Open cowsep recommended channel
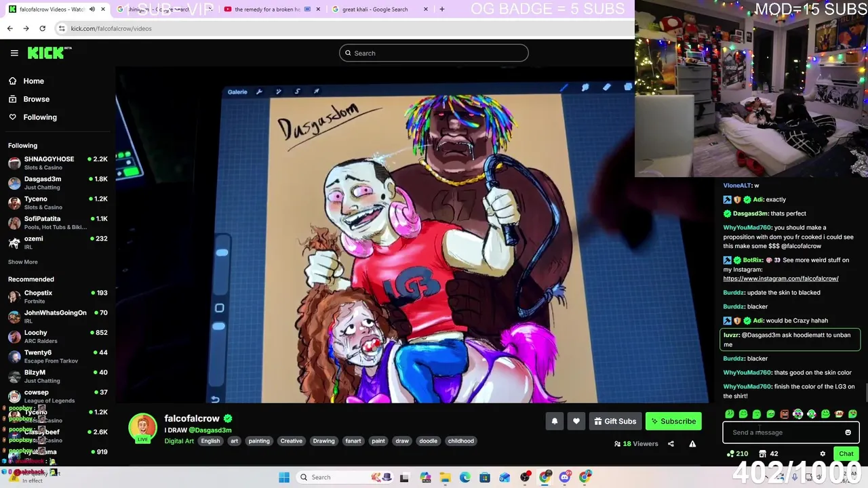 [x=58, y=396]
